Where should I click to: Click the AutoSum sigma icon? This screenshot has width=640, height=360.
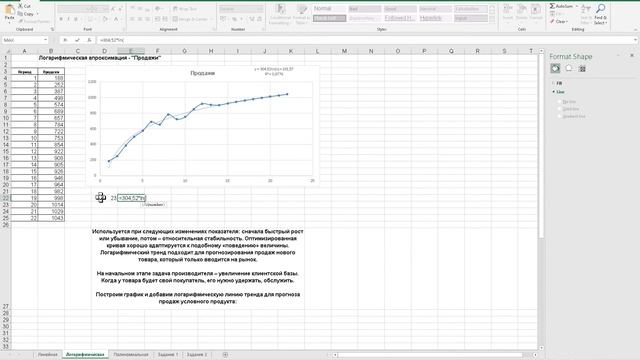click(552, 6)
